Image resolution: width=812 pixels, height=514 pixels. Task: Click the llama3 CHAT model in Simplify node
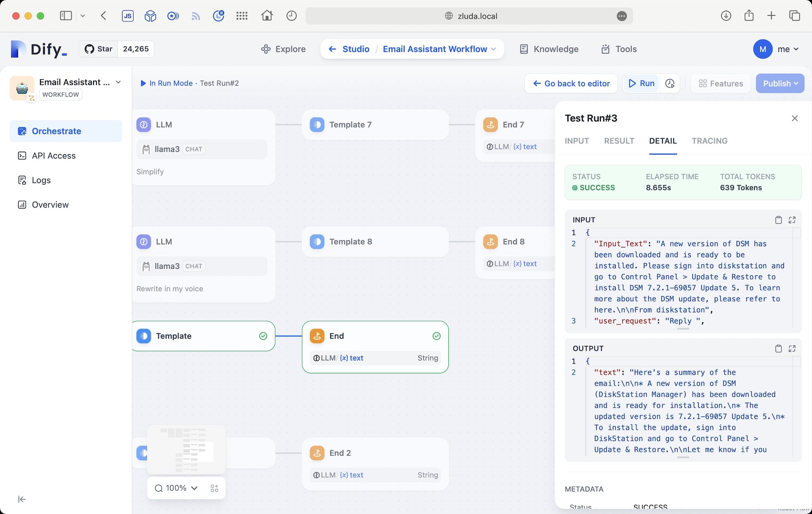pyautogui.click(x=202, y=149)
